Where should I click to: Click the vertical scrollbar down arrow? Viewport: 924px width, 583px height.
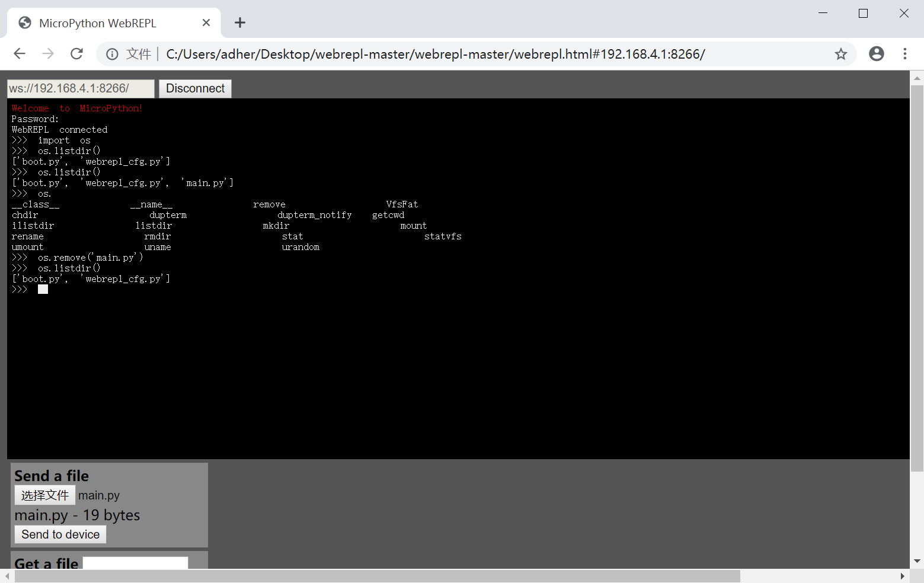[917, 561]
